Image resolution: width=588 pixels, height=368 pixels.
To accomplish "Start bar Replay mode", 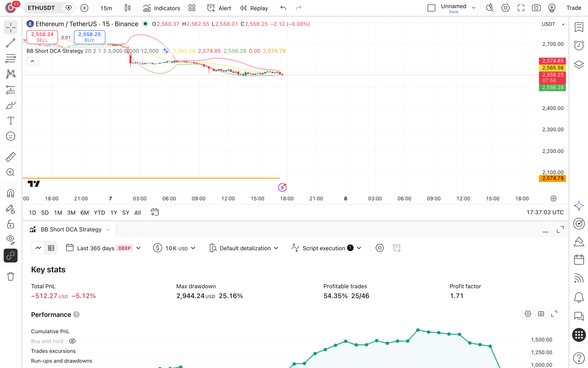I will click(x=254, y=8).
